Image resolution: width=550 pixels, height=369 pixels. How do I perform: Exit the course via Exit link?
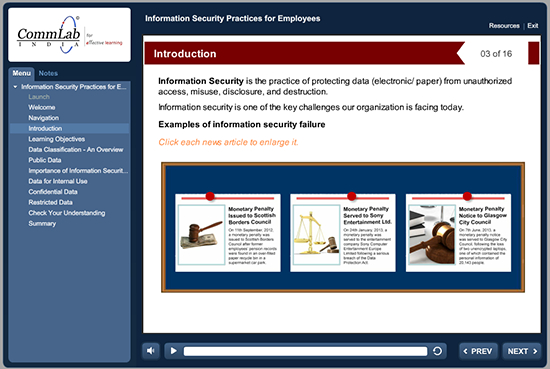pyautogui.click(x=532, y=26)
